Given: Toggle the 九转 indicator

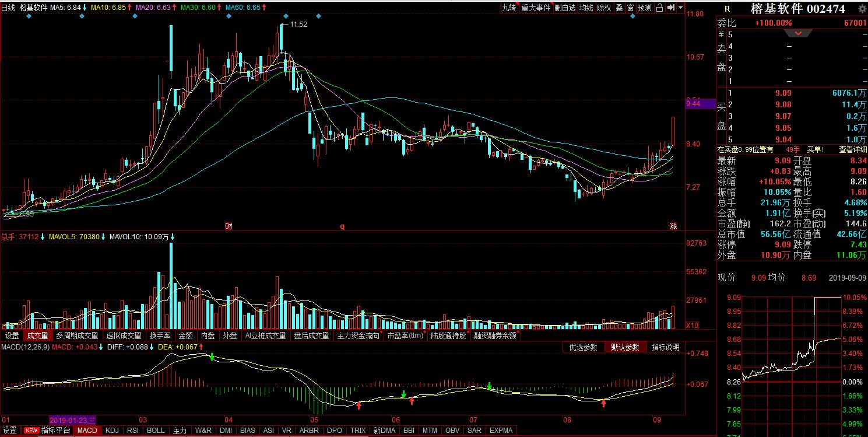Looking at the screenshot, I should pyautogui.click(x=509, y=8).
